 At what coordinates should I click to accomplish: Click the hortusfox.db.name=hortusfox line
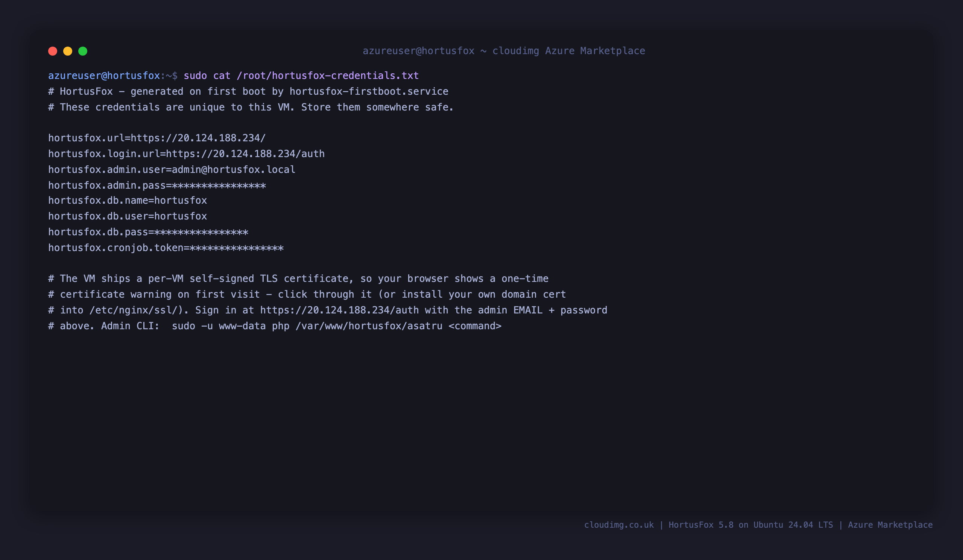pyautogui.click(x=128, y=200)
